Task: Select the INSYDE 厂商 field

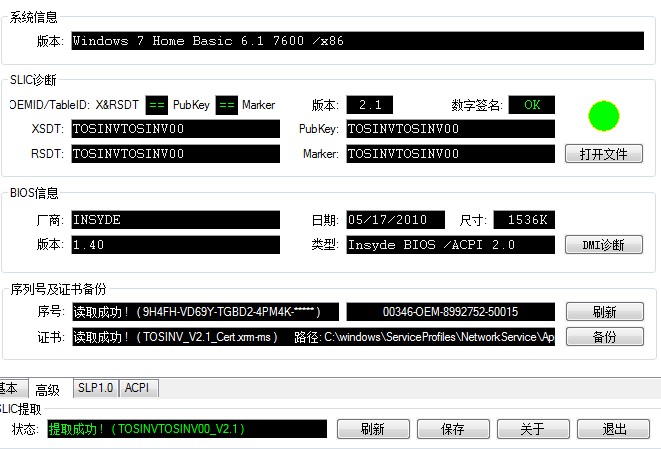Action: tap(175, 220)
